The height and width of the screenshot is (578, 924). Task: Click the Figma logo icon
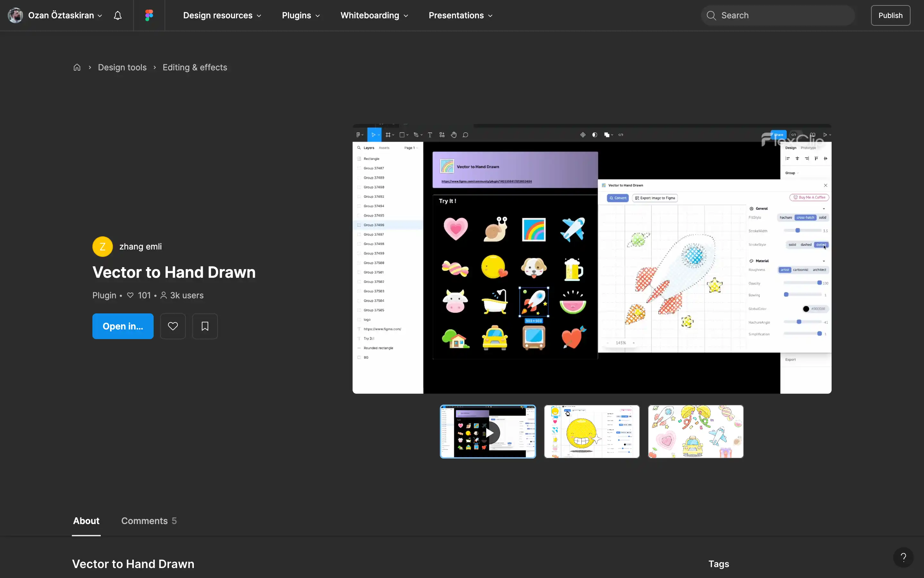pos(149,15)
